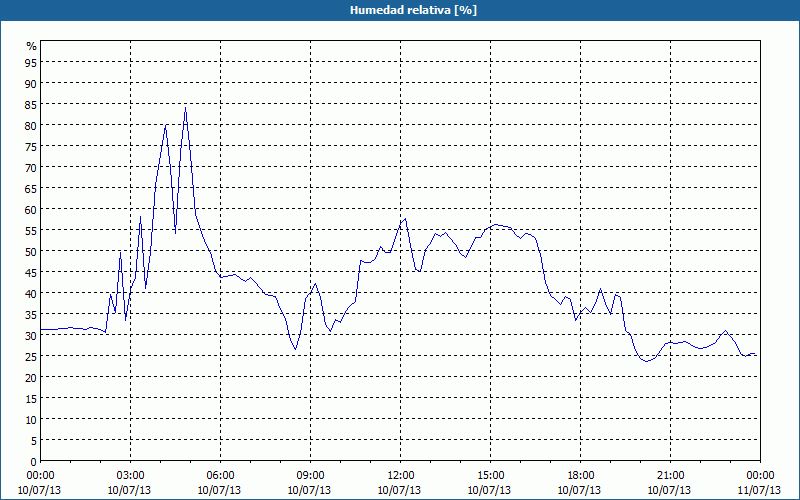Select the '65' y-axis value

[x=31, y=188]
